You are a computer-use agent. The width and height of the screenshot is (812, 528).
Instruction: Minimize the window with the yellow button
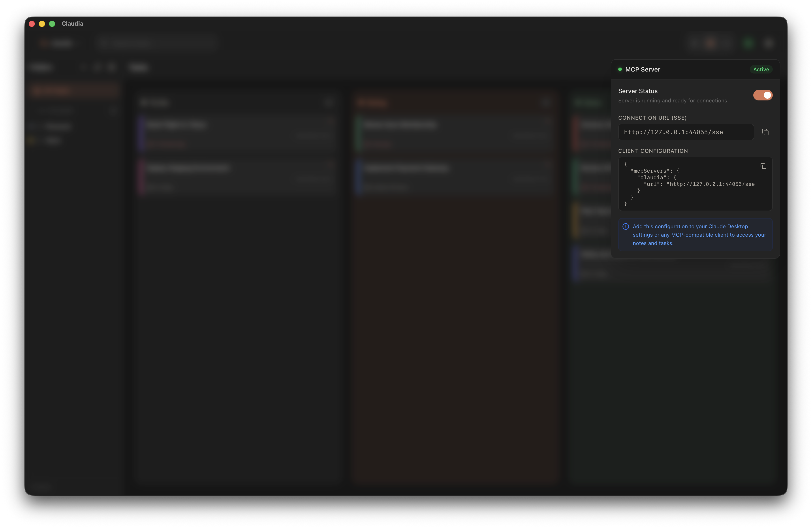pos(42,24)
